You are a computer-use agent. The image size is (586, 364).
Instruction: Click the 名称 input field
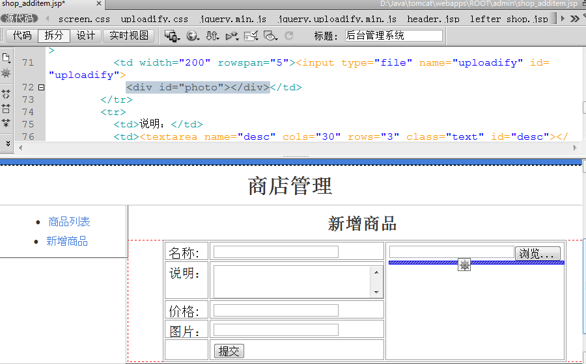(x=276, y=252)
